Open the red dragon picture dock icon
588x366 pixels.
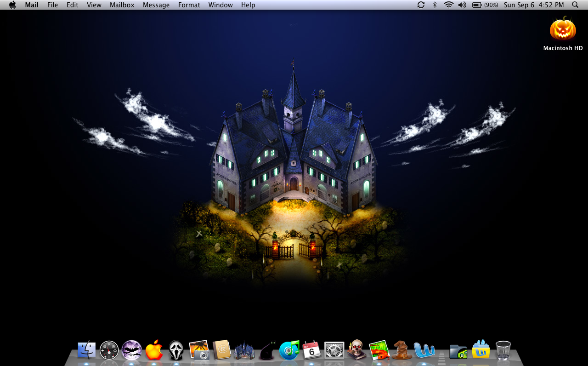379,350
